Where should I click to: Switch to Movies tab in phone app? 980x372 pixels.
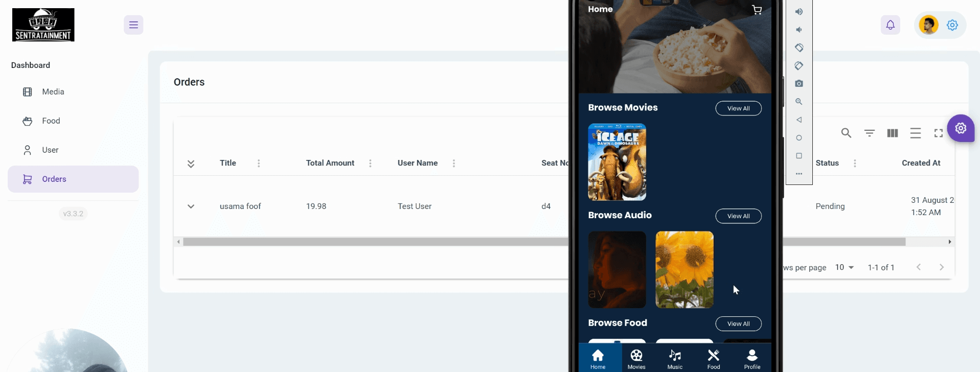coord(636,359)
